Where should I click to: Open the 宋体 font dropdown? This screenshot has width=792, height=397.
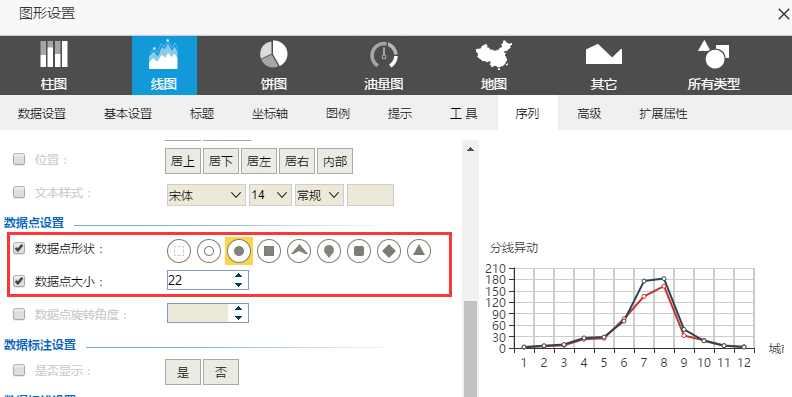point(206,195)
